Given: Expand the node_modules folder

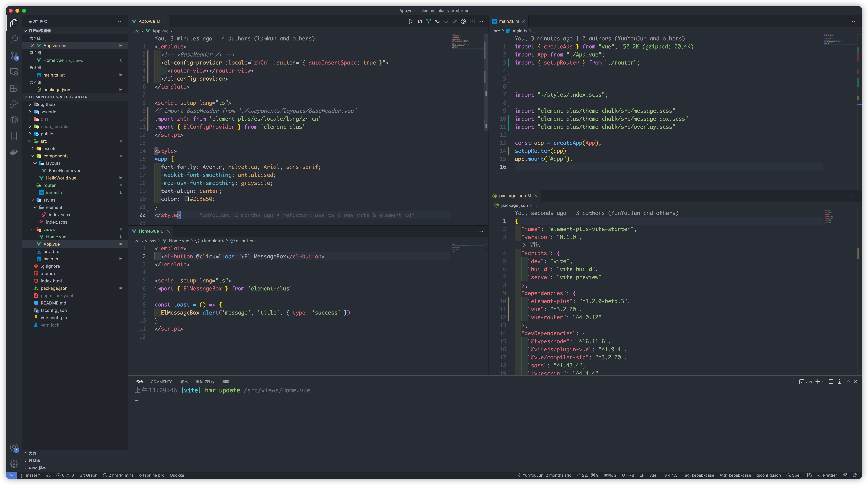Looking at the screenshot, I should [55, 127].
